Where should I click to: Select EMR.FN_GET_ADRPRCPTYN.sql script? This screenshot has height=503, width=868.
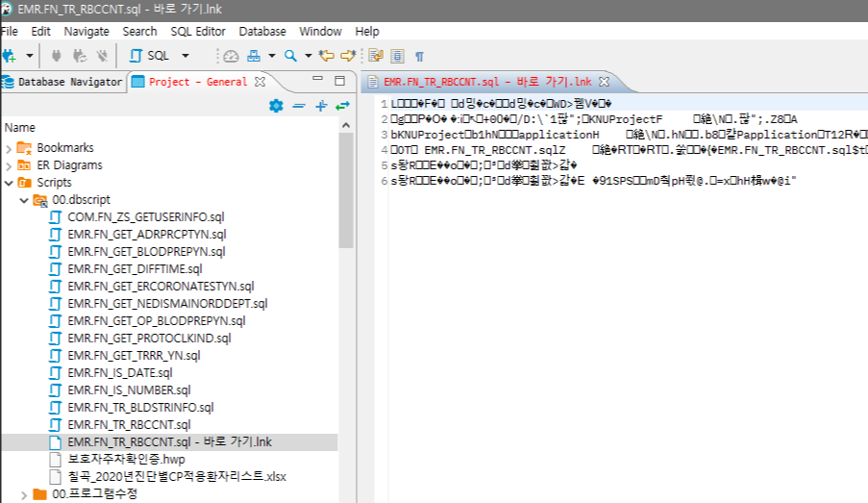pyautogui.click(x=147, y=235)
